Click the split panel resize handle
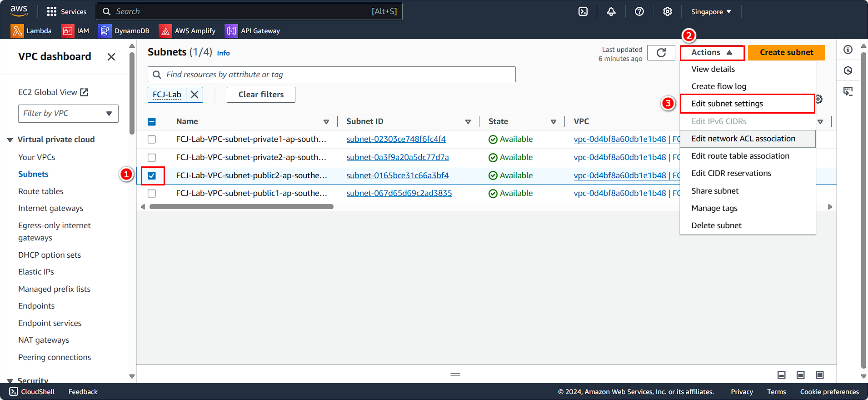This screenshot has height=400, width=868. click(455, 375)
